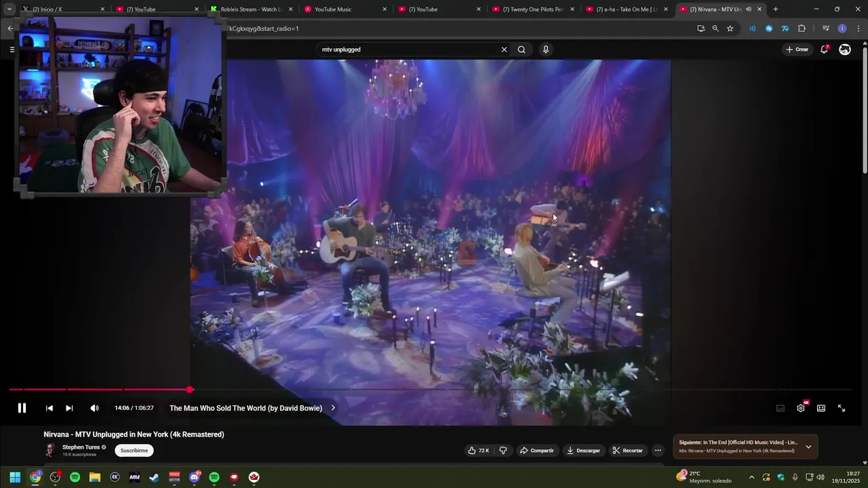Open the Compartir share button
The width and height of the screenshot is (868, 488).
pos(536,451)
